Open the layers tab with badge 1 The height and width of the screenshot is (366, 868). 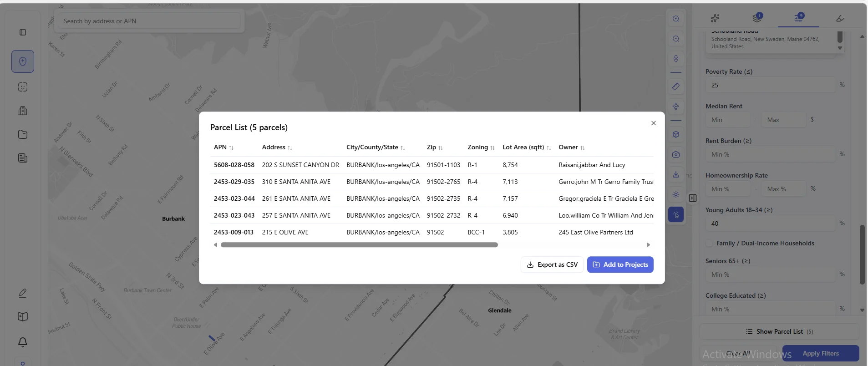(757, 18)
